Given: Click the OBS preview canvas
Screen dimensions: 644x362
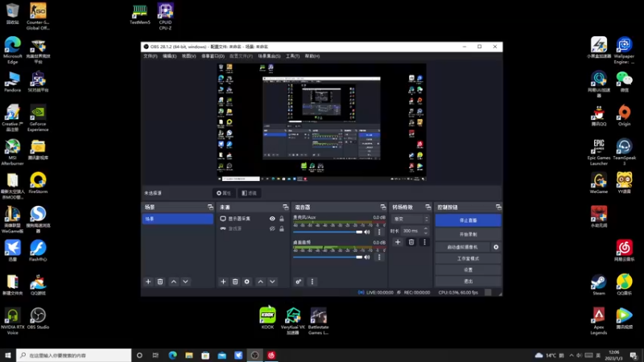Looking at the screenshot, I should (x=321, y=122).
